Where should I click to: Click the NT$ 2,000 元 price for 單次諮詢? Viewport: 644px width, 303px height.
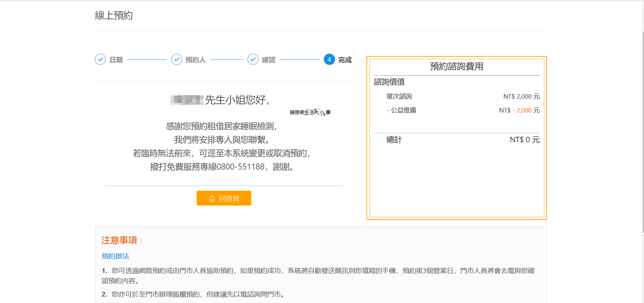[521, 96]
